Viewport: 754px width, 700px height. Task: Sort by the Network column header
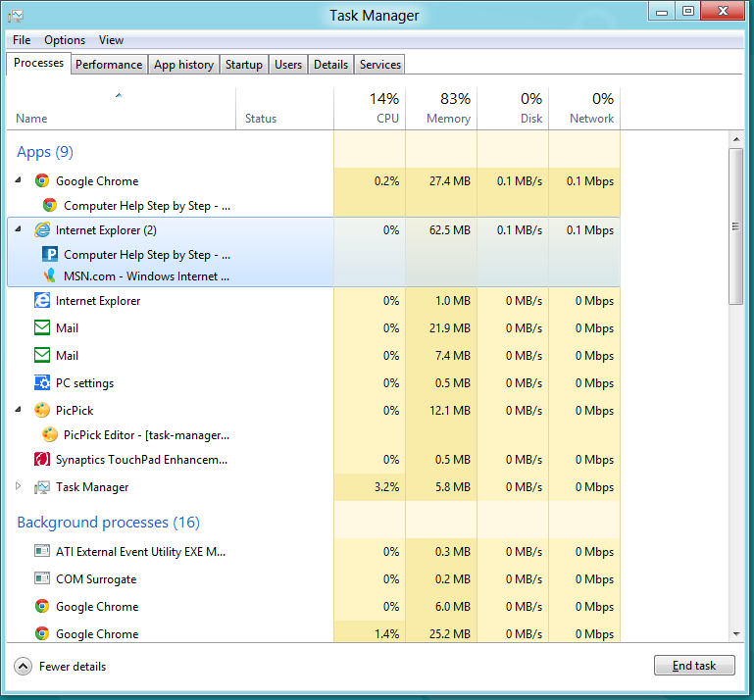584,109
